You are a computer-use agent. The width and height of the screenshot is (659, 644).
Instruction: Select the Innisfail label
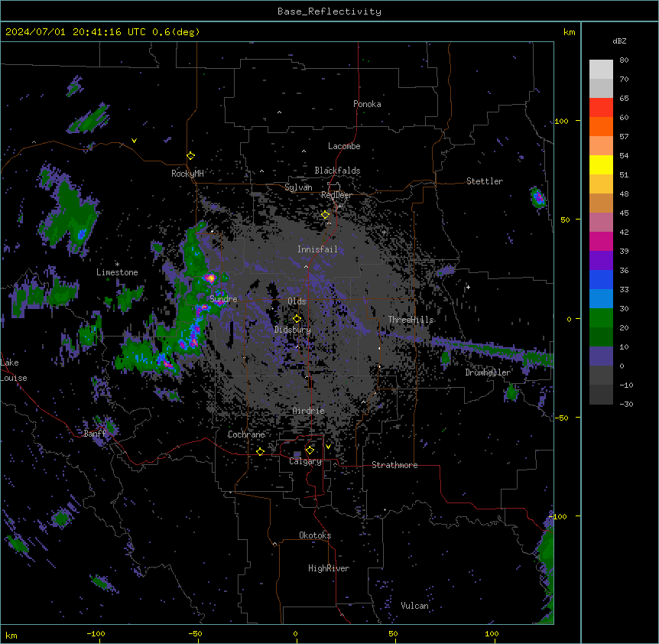(317, 249)
